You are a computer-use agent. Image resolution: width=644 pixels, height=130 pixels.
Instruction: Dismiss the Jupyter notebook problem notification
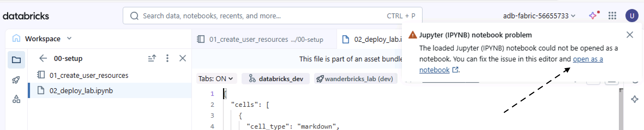(x=630, y=35)
